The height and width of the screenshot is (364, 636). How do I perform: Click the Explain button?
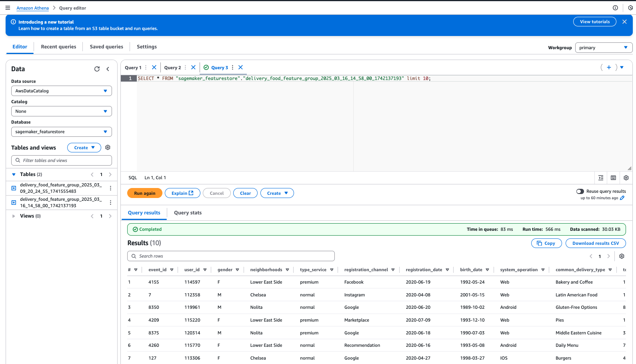(x=182, y=193)
